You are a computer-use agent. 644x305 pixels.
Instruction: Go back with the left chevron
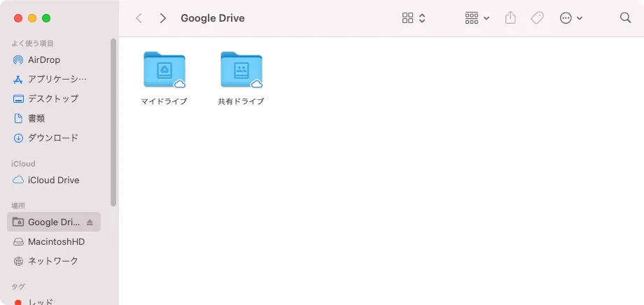pyautogui.click(x=139, y=18)
